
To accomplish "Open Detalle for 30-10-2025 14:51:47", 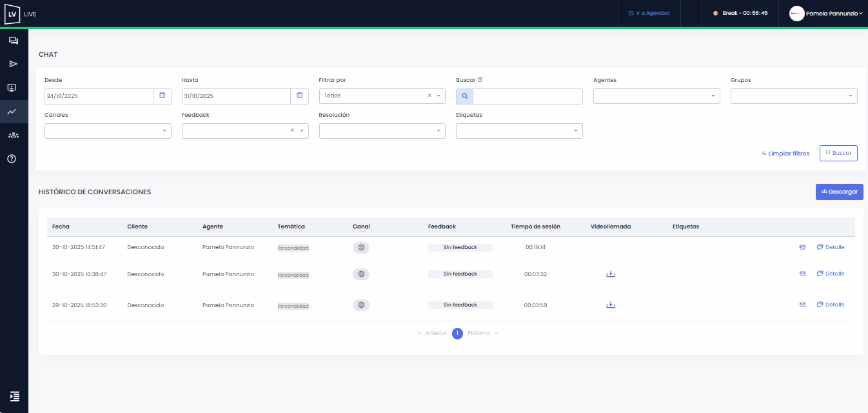I will 831,247.
